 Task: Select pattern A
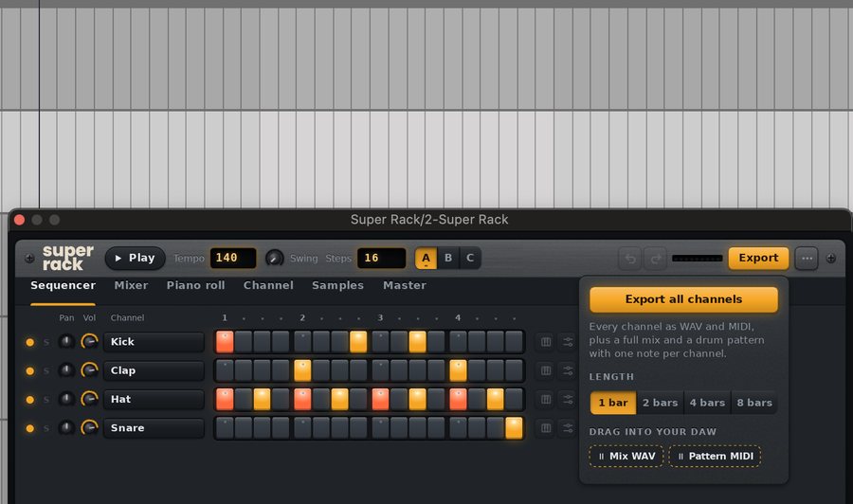[x=426, y=259]
